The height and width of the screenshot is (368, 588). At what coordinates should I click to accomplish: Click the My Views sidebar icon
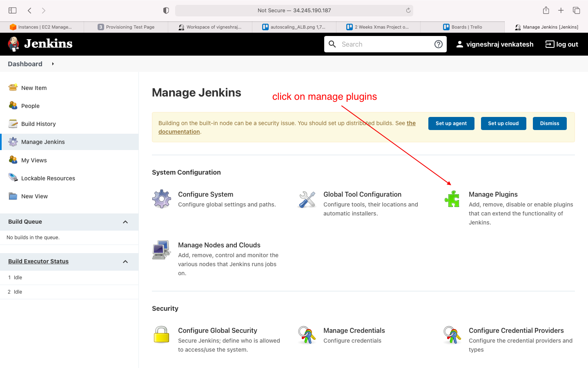click(13, 160)
